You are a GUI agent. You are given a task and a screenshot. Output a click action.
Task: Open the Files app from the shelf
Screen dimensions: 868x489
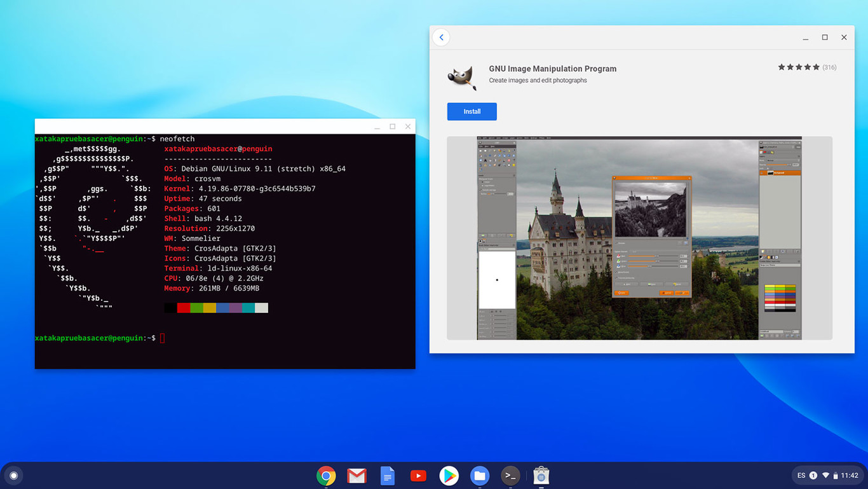479,475
